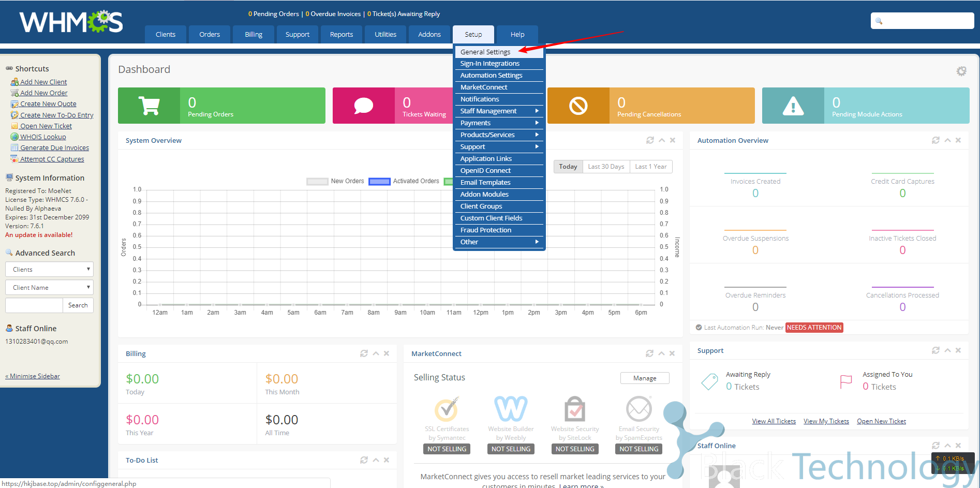Click the Pending Module Actions warning icon

click(x=793, y=106)
